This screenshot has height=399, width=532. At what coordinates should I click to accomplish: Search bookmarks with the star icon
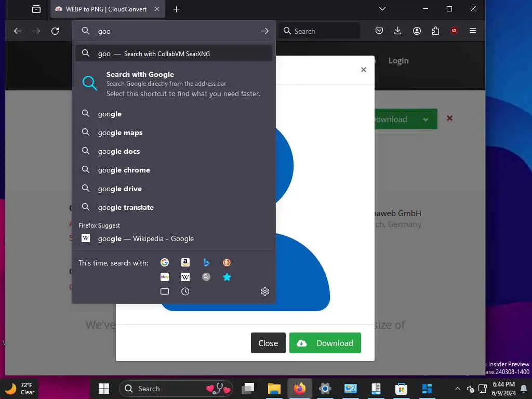coord(227,277)
